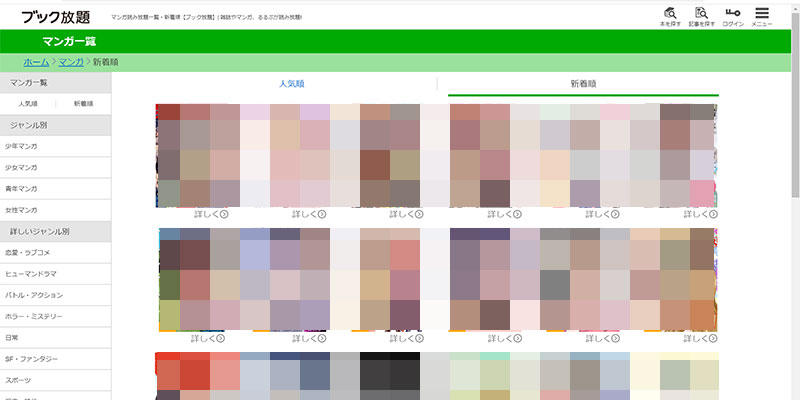Select 恋愛・ラブコメ detailed genre
This screenshot has height=400, width=800.
click(28, 252)
